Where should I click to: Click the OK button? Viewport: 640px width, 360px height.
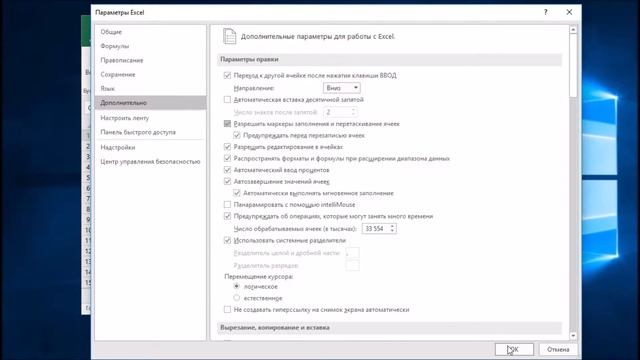[514, 349]
